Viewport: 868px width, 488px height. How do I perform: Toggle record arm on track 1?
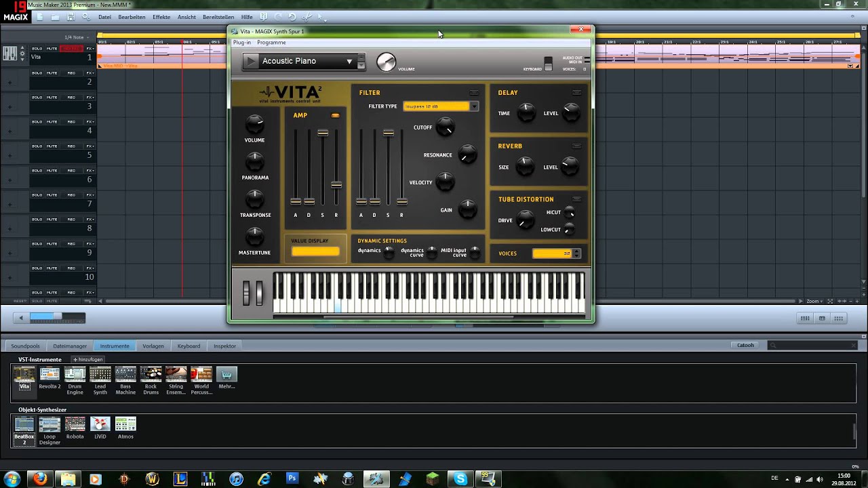(x=71, y=49)
